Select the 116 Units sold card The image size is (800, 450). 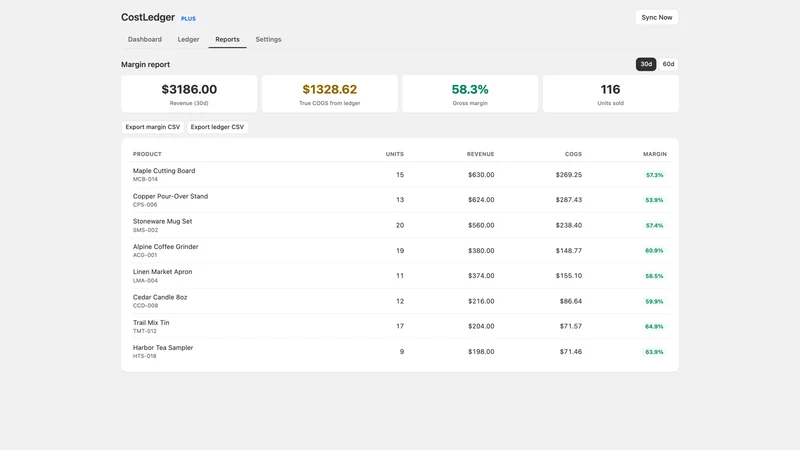point(610,94)
